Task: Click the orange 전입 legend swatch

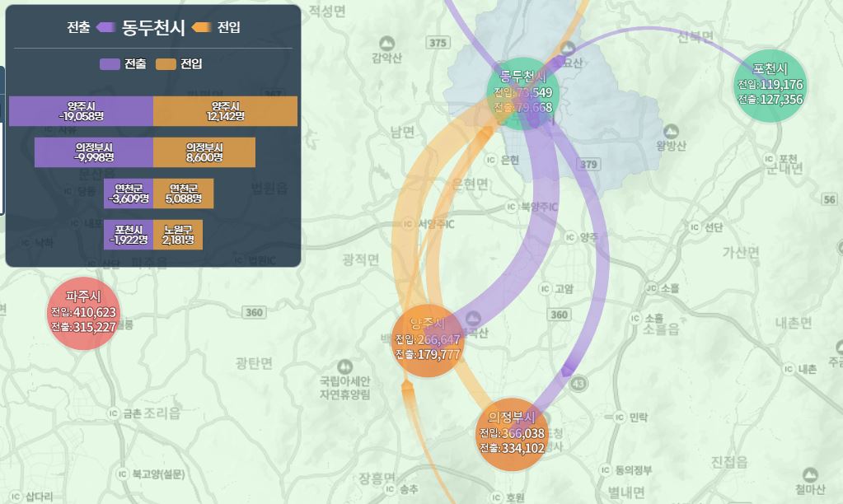Action: [x=166, y=64]
